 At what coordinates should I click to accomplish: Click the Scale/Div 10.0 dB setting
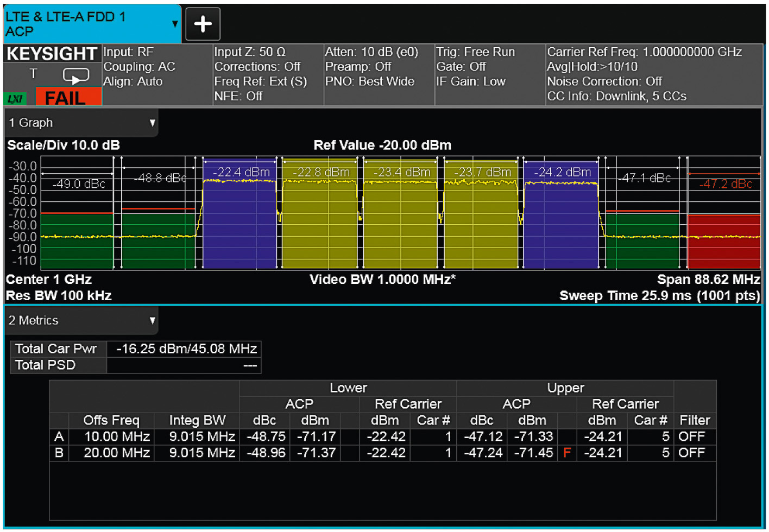coord(64,145)
